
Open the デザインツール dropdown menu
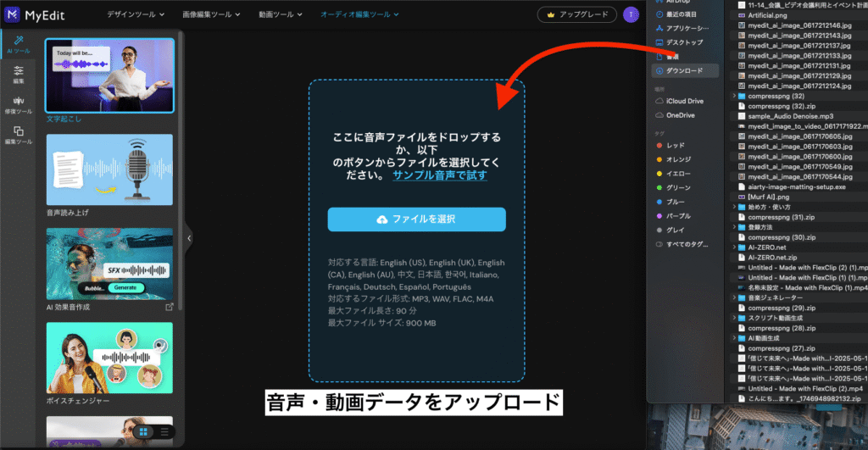(x=136, y=14)
